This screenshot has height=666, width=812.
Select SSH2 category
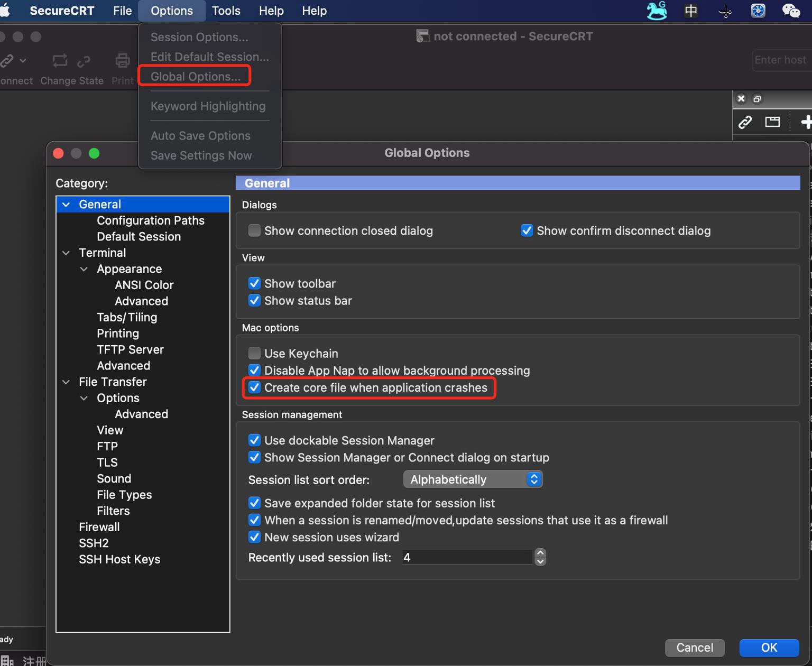pyautogui.click(x=94, y=543)
